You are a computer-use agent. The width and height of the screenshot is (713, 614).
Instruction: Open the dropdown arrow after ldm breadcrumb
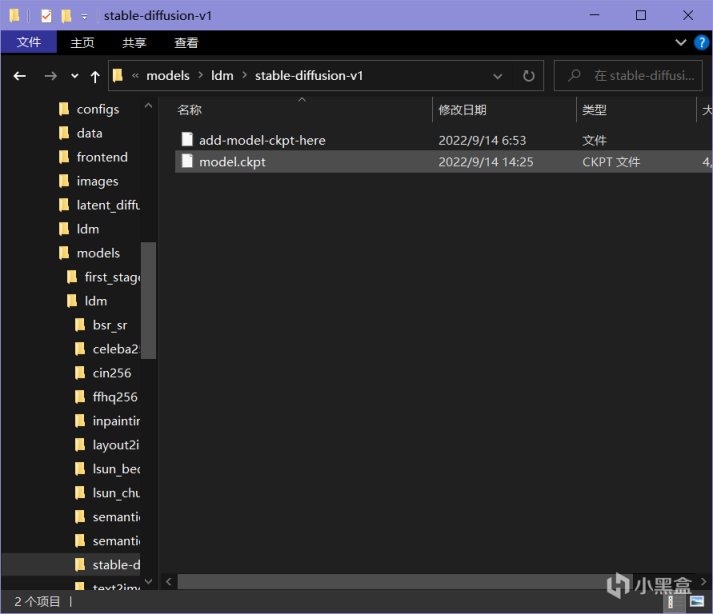pyautogui.click(x=244, y=75)
